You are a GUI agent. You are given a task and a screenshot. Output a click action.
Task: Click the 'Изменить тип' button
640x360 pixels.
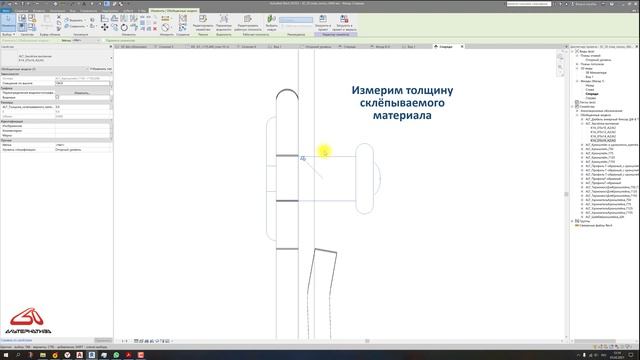point(100,69)
